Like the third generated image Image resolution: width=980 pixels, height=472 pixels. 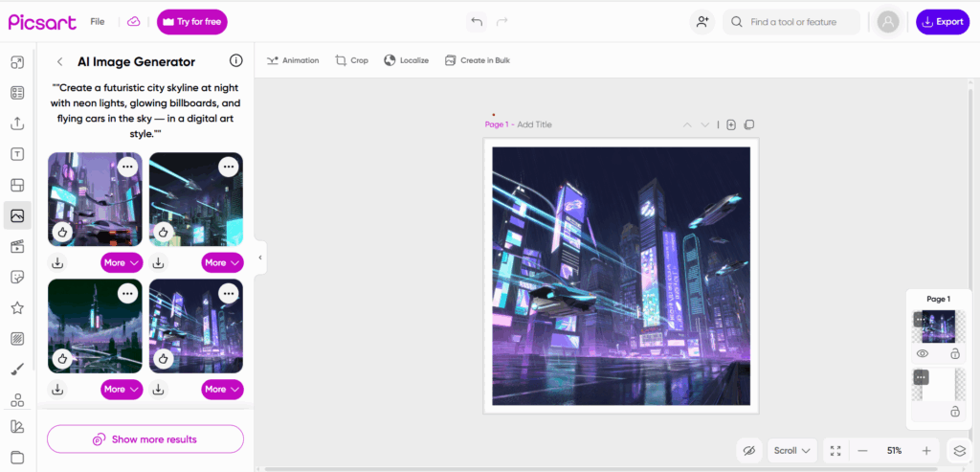coord(64,359)
